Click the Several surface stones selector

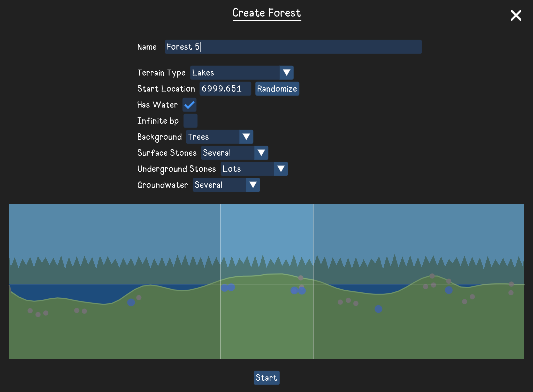[227, 153]
